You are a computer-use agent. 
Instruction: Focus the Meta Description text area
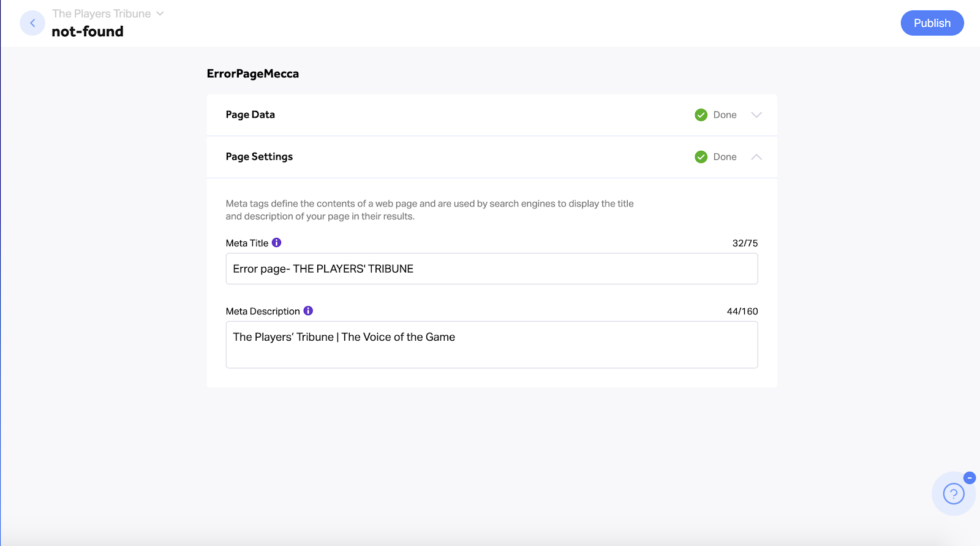pyautogui.click(x=492, y=345)
